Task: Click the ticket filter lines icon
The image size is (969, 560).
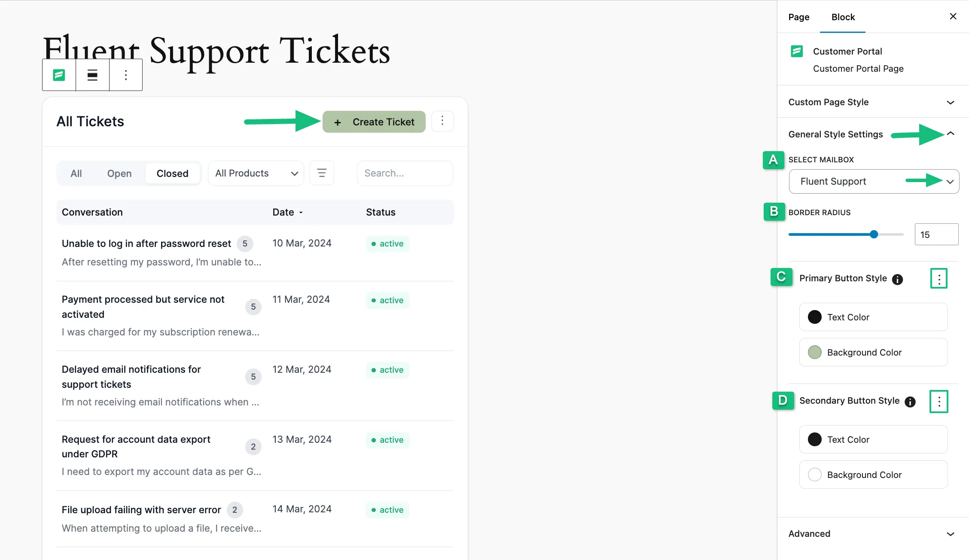Action: 322,173
